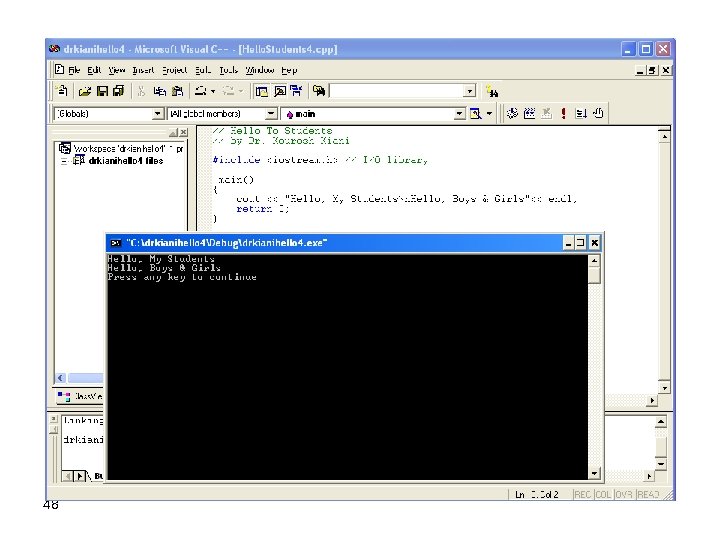Open the Redo history dropdown arrow
Screen dimensions: 720x540
[241, 91]
